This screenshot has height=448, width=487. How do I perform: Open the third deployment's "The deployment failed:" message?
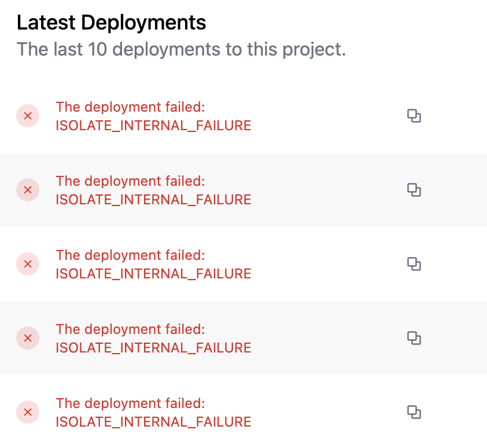[130, 255]
